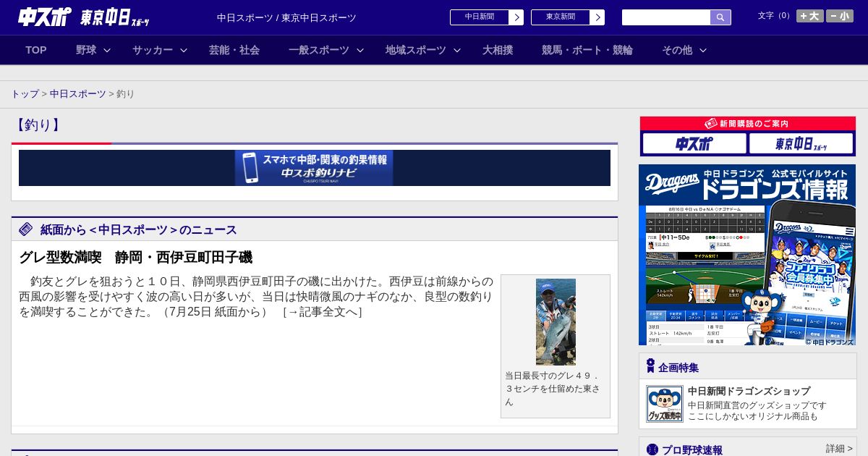
Task: Click the 中スポ logo in the header
Action: (44, 17)
